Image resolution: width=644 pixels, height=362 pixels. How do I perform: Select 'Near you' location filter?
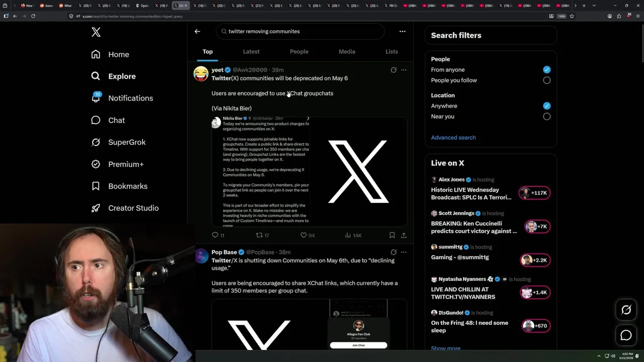coord(547,117)
